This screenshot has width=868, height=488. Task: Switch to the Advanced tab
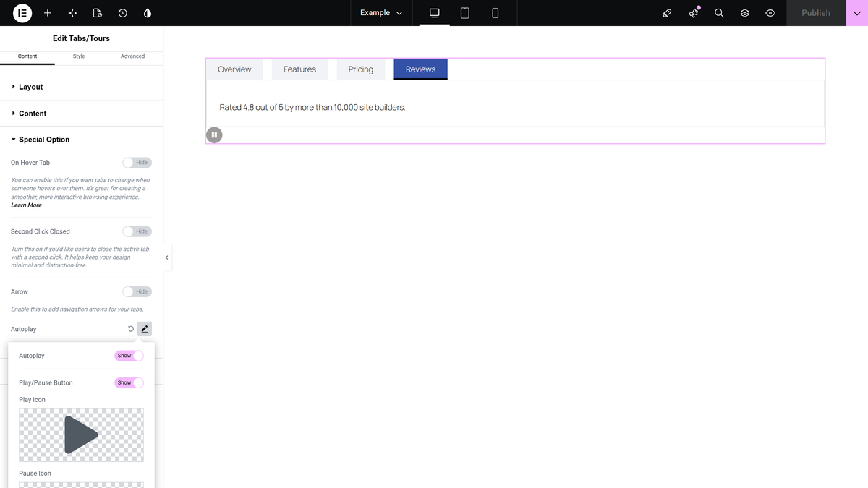tap(132, 56)
